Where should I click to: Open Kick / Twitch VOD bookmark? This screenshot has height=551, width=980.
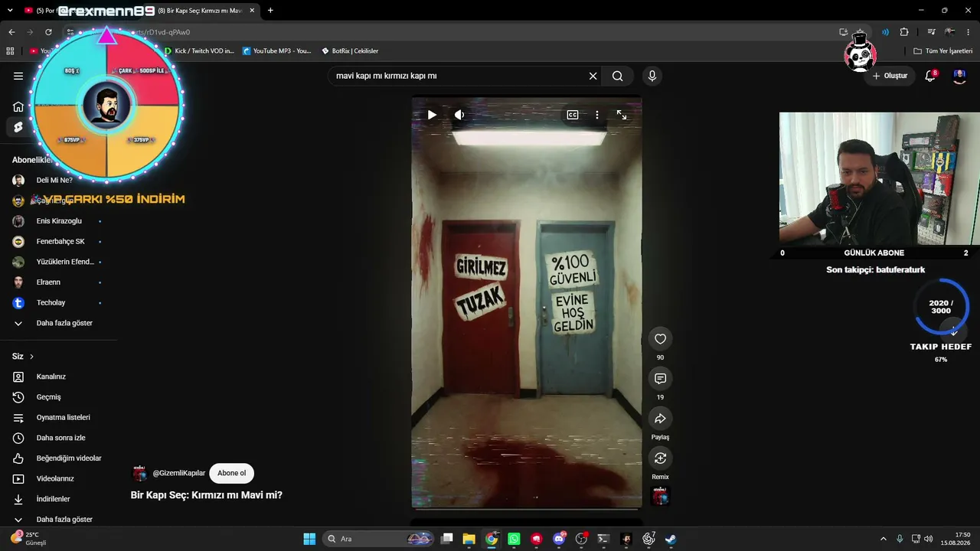point(199,51)
